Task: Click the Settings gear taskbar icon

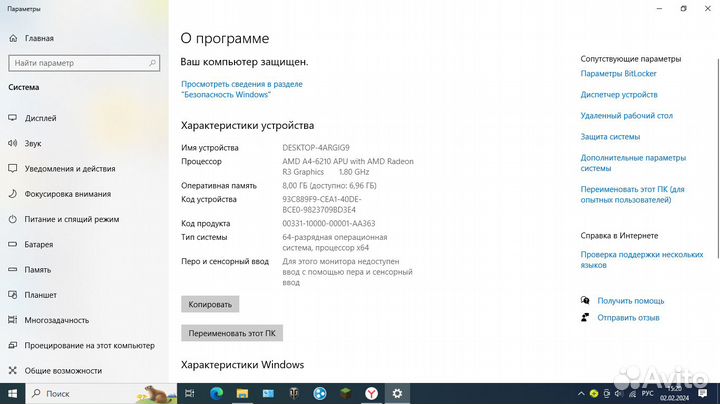Action: [397, 393]
